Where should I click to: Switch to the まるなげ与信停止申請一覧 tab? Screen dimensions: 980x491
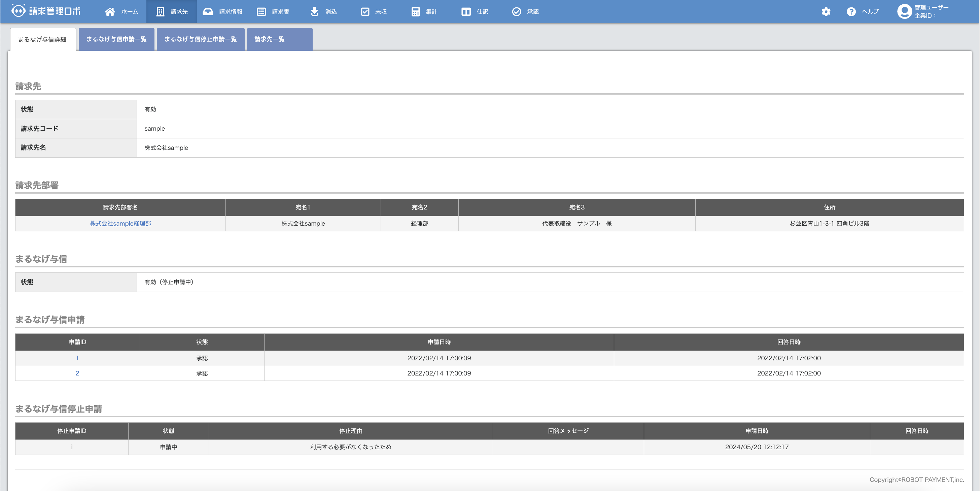coord(201,39)
